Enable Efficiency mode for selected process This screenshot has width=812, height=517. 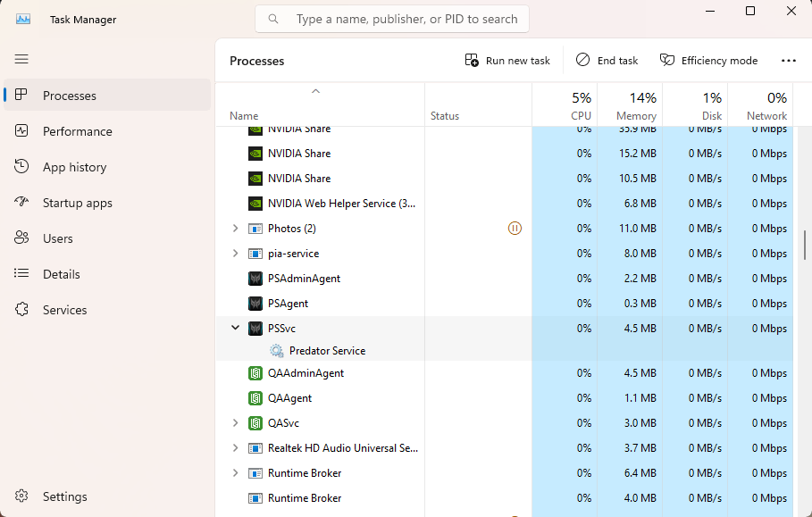click(708, 60)
